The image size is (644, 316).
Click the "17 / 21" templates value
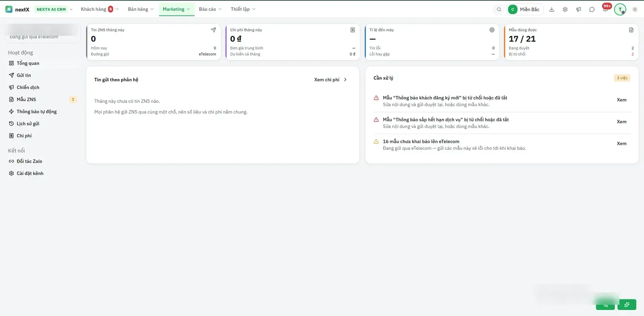tap(522, 39)
